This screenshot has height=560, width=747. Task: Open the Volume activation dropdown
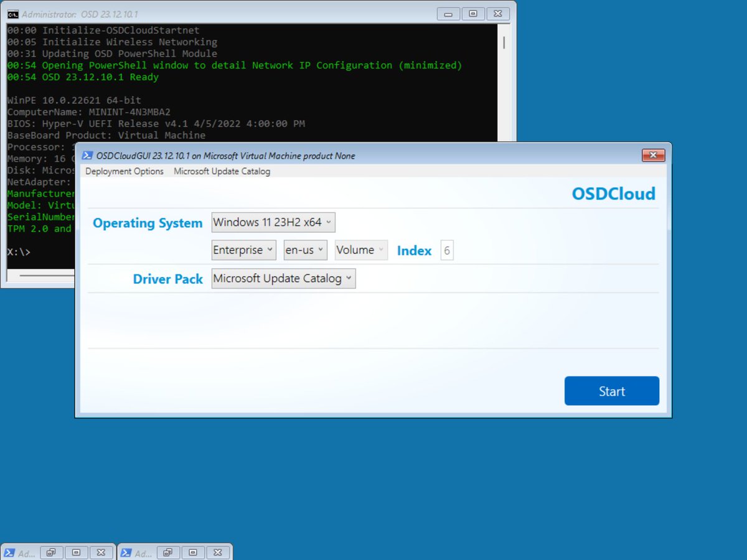(x=361, y=250)
